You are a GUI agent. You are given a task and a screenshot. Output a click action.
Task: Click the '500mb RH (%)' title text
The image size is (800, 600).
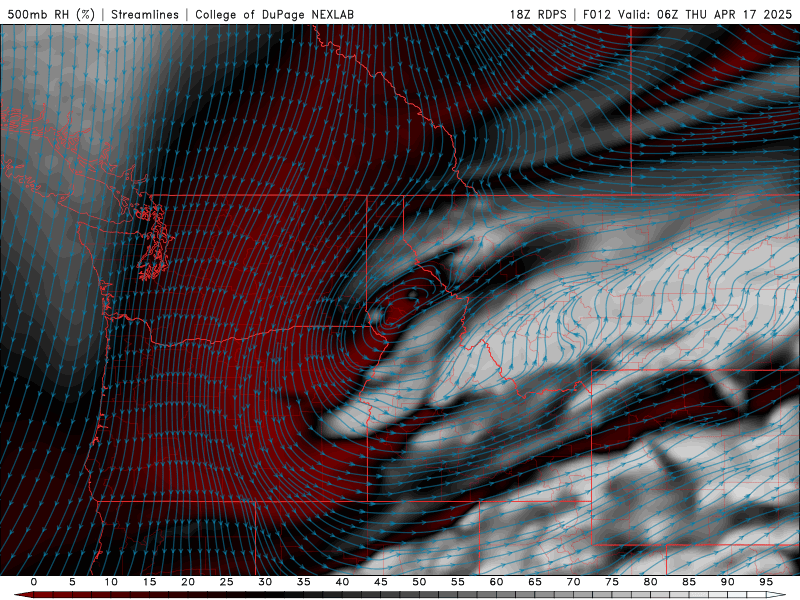(51, 14)
